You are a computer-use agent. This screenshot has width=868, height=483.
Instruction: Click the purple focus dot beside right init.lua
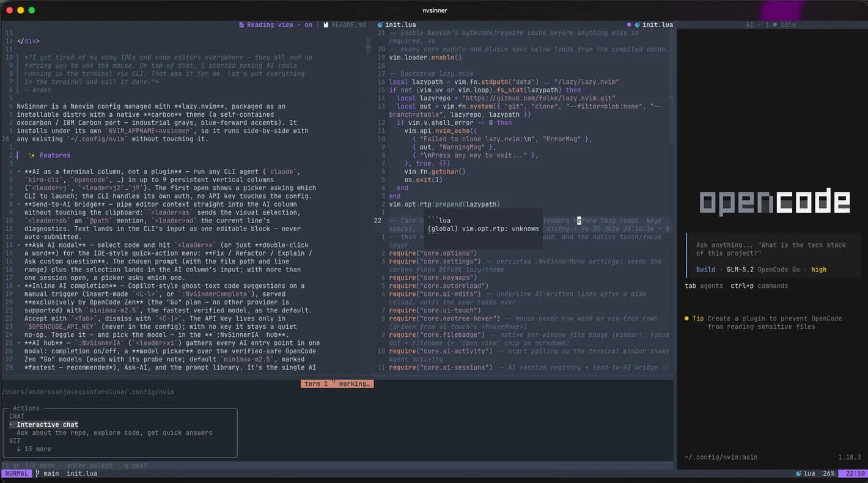(629, 25)
